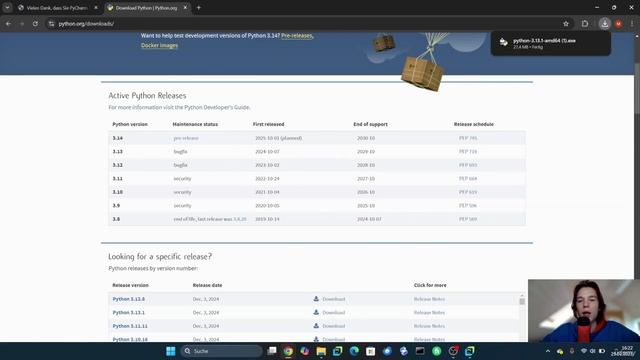Open Release Notes for Python 3.11.11

tap(429, 326)
